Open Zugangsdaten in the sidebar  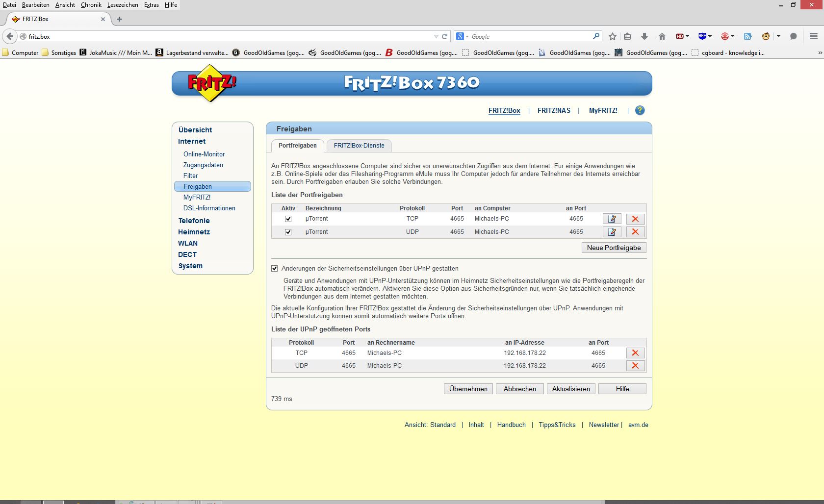click(203, 165)
